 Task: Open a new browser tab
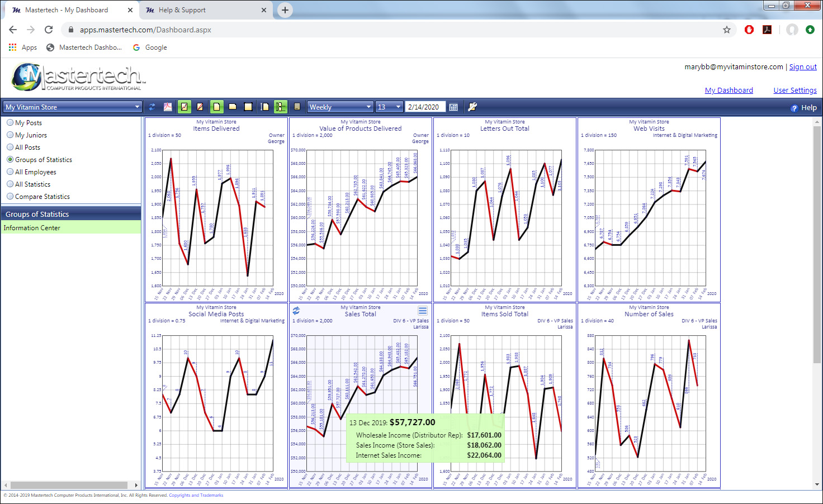[285, 10]
